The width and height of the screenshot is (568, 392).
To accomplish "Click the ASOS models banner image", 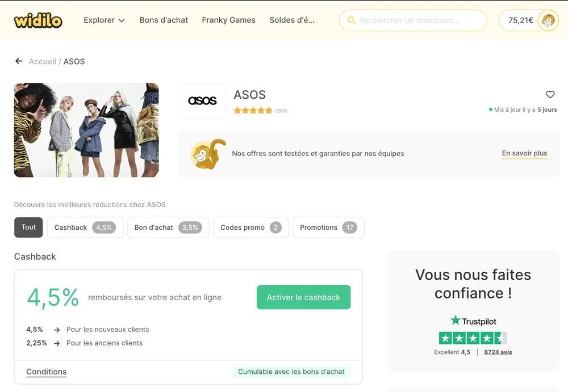I will [x=86, y=130].
